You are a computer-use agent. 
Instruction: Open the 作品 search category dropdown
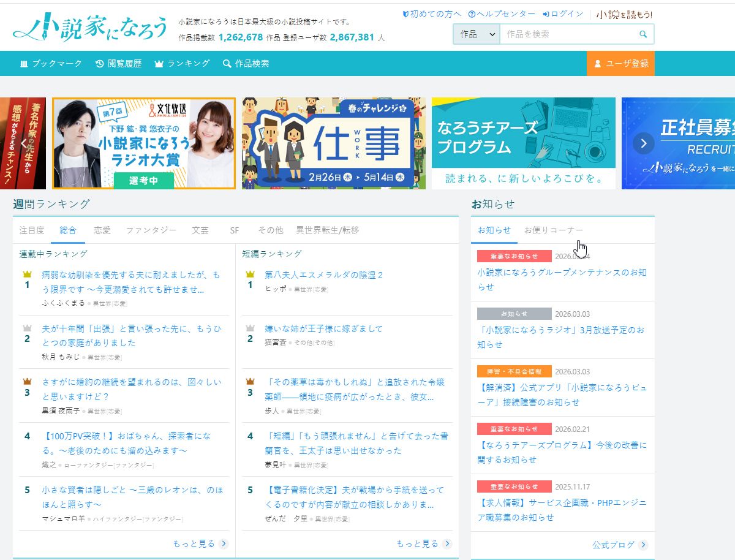(x=476, y=34)
